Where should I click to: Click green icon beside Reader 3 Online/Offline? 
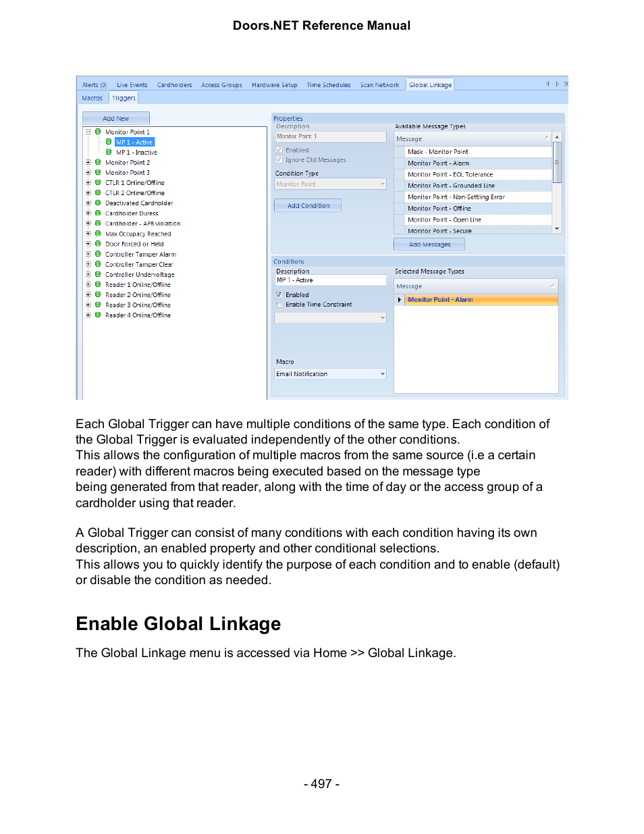98,305
